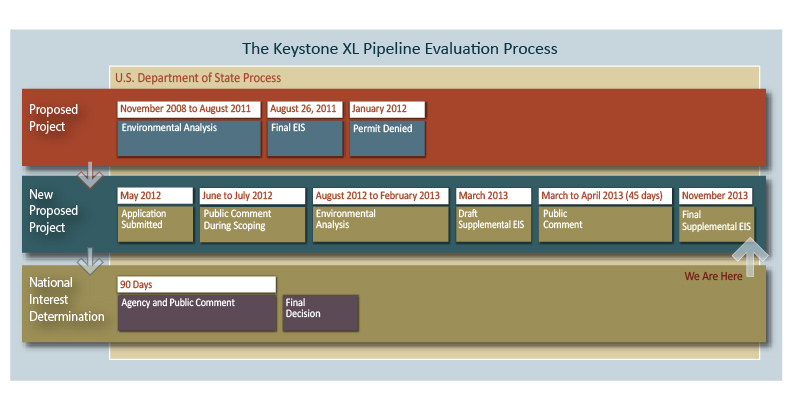800x401 pixels.
Task: Click the 'Application Submitted' step
Action: pyautogui.click(x=155, y=224)
